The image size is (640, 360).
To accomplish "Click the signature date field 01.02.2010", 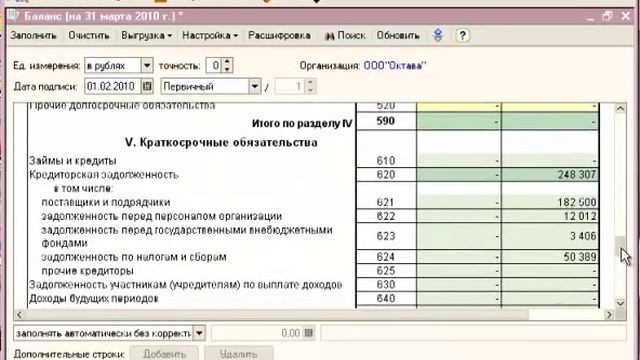I will click(x=113, y=87).
